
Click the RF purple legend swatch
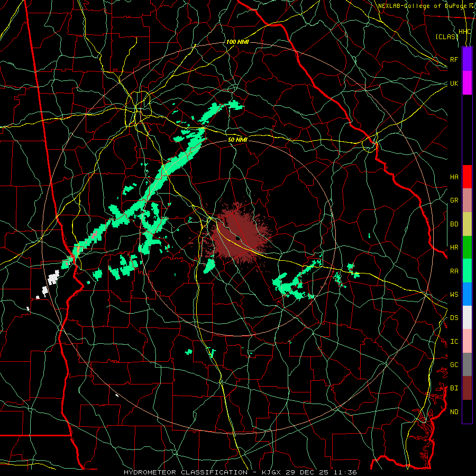pos(467,59)
